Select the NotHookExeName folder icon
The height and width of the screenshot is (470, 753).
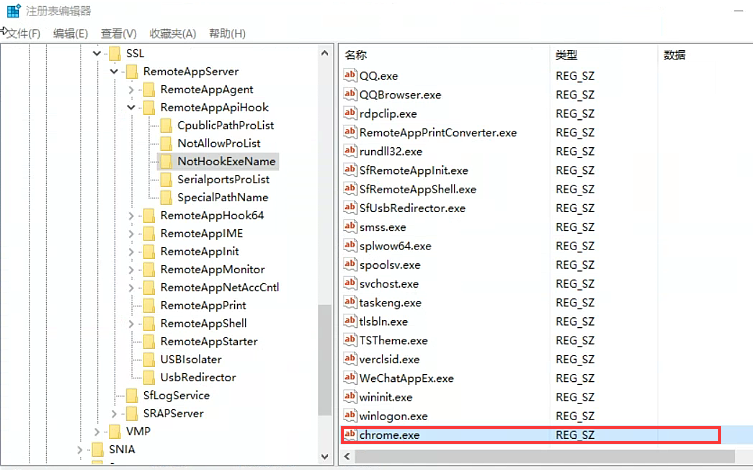pos(166,161)
